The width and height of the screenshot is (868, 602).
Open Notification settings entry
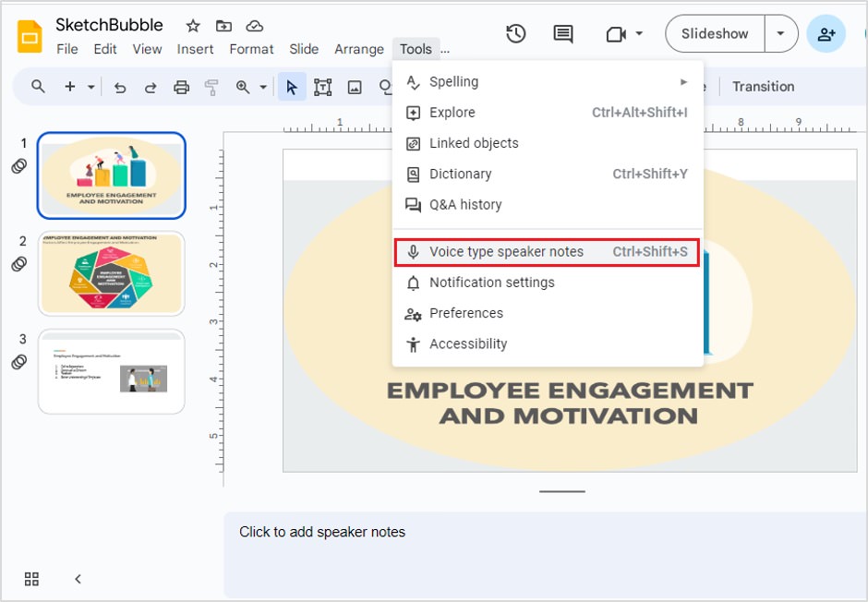point(548,283)
